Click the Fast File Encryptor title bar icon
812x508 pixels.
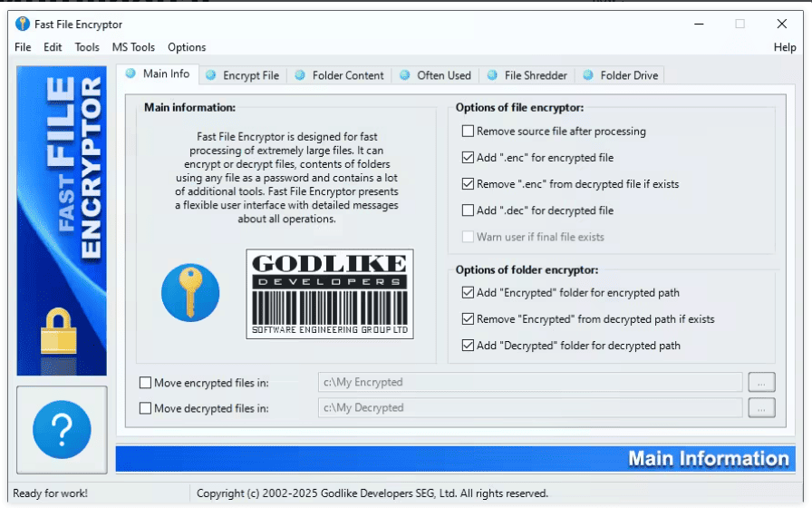coord(23,24)
